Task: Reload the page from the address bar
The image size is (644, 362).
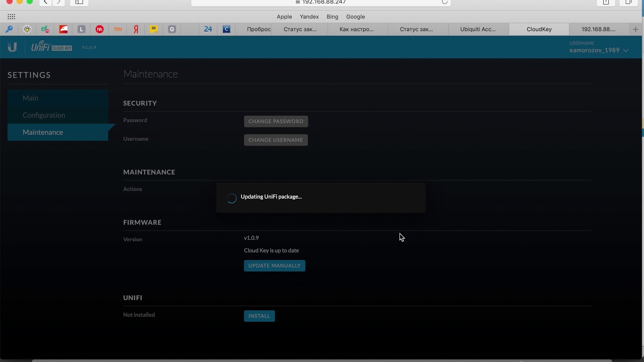Action: (444, 2)
